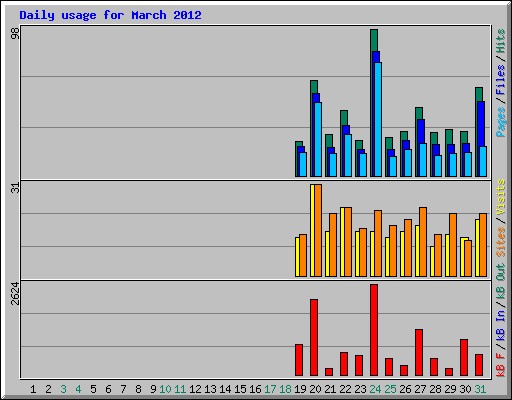Click the Pages legend label

(x=500, y=122)
